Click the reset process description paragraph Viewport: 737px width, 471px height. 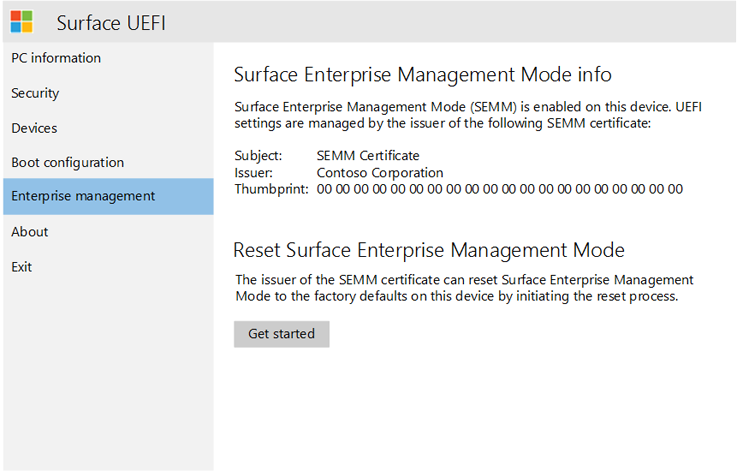[464, 288]
